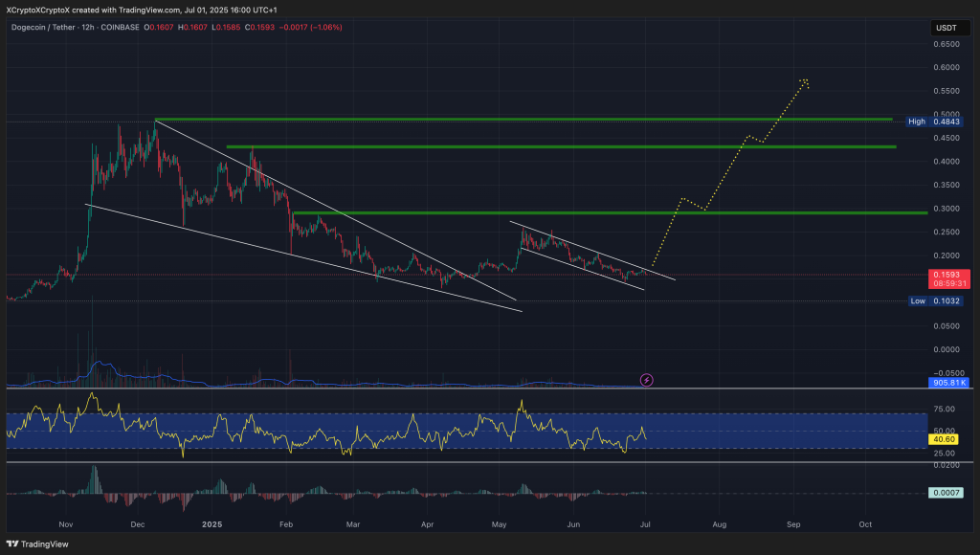Select the top green resistance line
Screen dimensions: 980x555
523,120
